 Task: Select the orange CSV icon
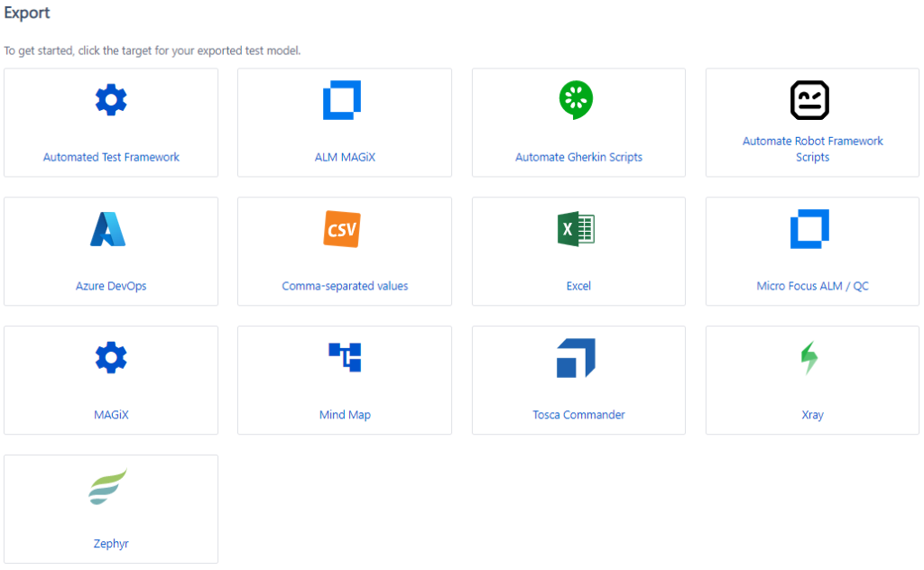click(x=342, y=229)
